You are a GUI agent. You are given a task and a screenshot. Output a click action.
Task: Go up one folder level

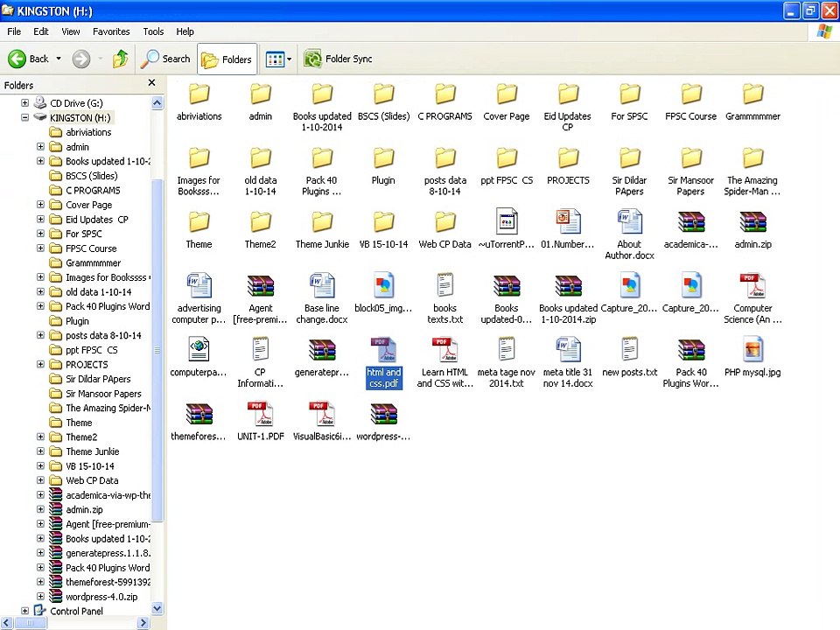pos(121,59)
